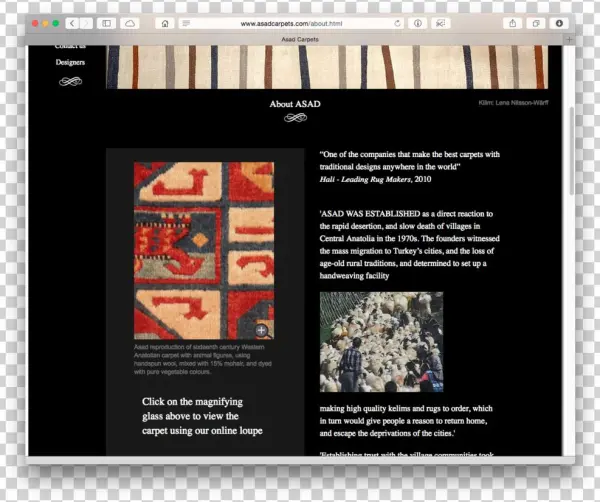Click the Hali - Leading Rug Makers citation
Viewport: 600px width, 502px height.
[x=375, y=179]
